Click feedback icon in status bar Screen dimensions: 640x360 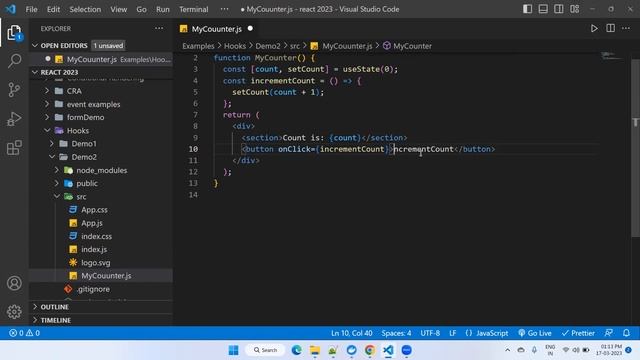pyautogui.click(x=608, y=333)
